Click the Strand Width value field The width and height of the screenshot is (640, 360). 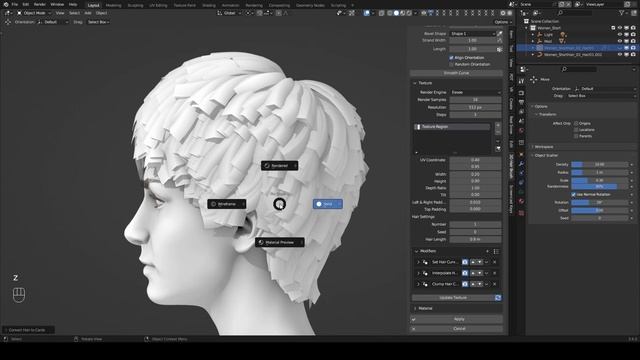(x=472, y=40)
